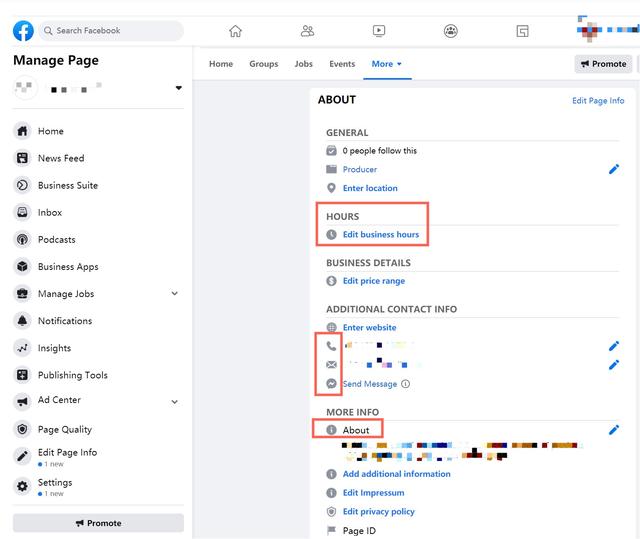Switch to the Home page tab
This screenshot has width=640, height=539.
pos(221,64)
